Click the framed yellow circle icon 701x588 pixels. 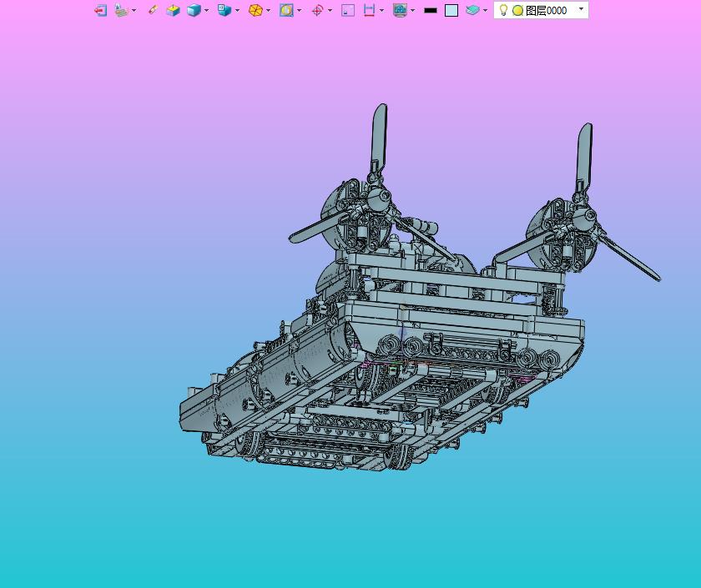click(286, 10)
